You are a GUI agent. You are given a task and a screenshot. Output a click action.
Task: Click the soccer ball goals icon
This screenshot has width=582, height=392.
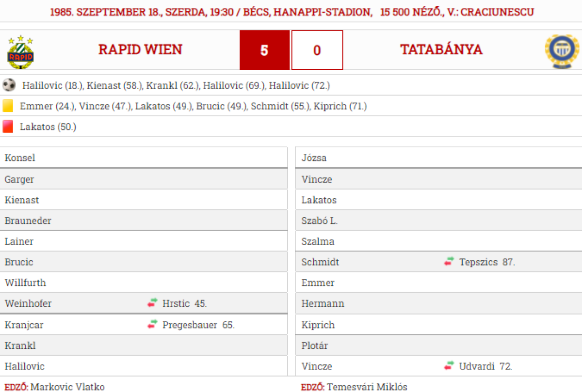point(9,85)
